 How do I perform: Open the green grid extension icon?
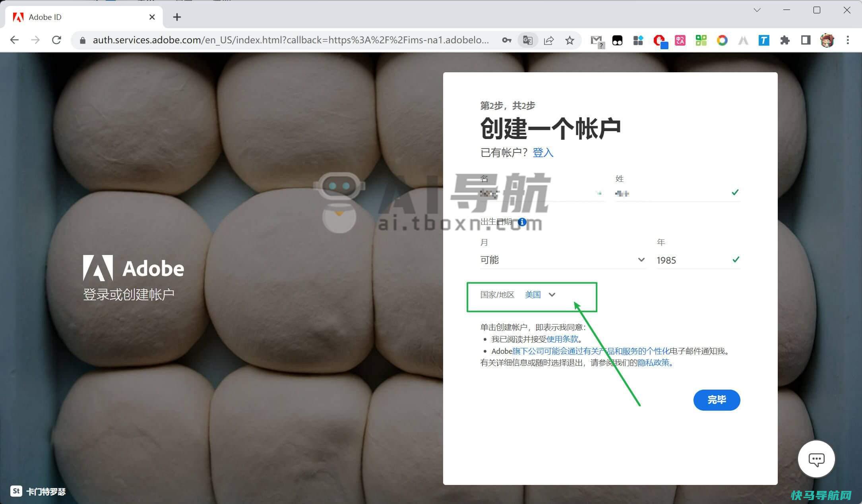701,40
